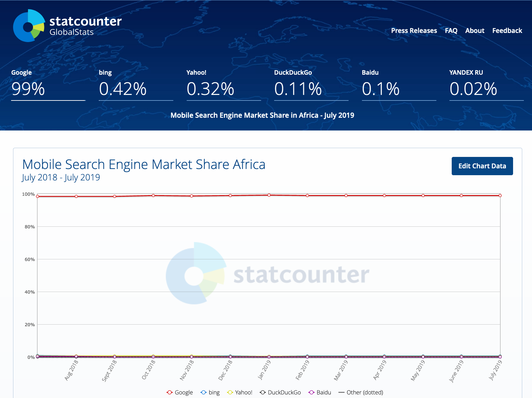This screenshot has width=532, height=398.
Task: Click the June 2019 axis label
Action: pyautogui.click(x=456, y=371)
